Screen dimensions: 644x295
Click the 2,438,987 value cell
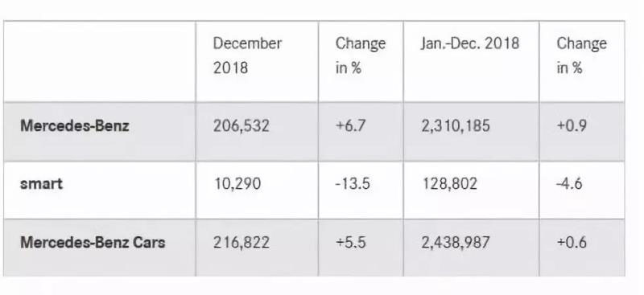[456, 243]
